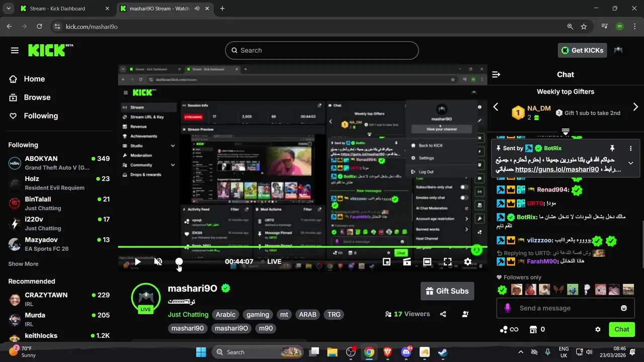Click the follow/unfollow user icon
Screen dimensions: 644x362
point(465,314)
